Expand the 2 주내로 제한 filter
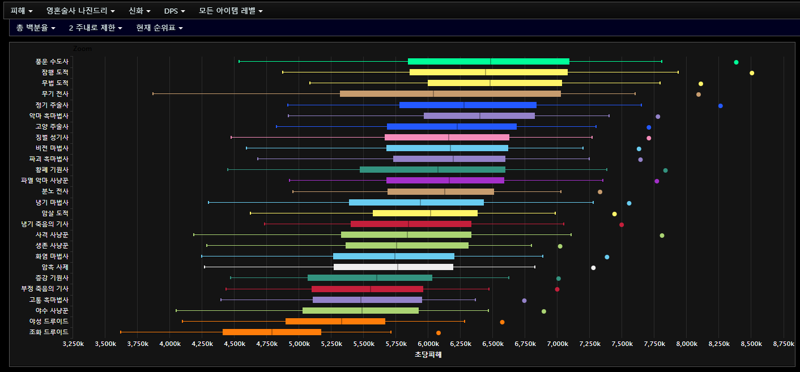This screenshot has width=800, height=372. point(95,28)
